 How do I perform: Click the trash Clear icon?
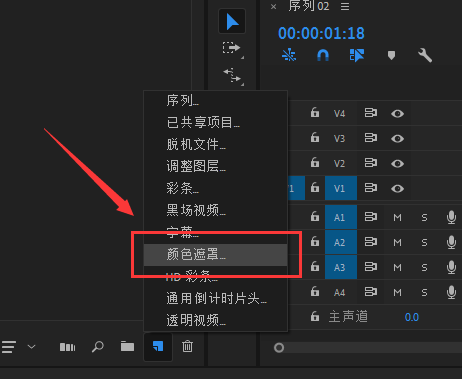point(187,346)
